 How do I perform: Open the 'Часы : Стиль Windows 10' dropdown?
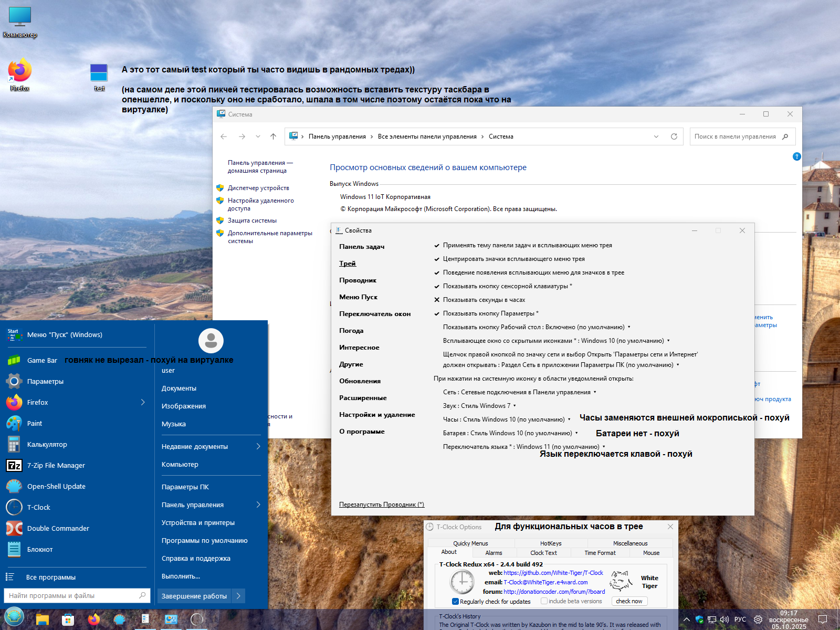(507, 419)
